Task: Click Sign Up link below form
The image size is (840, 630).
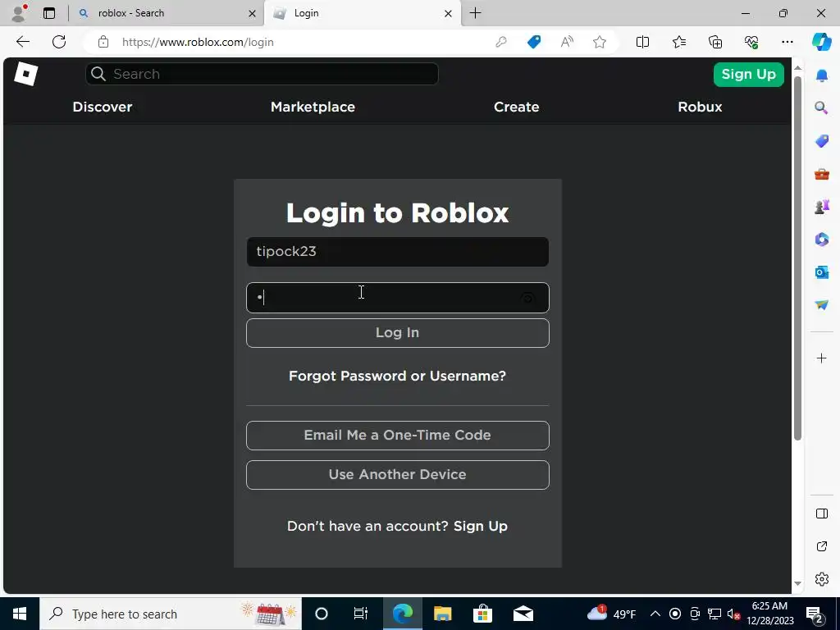Action: click(x=481, y=526)
